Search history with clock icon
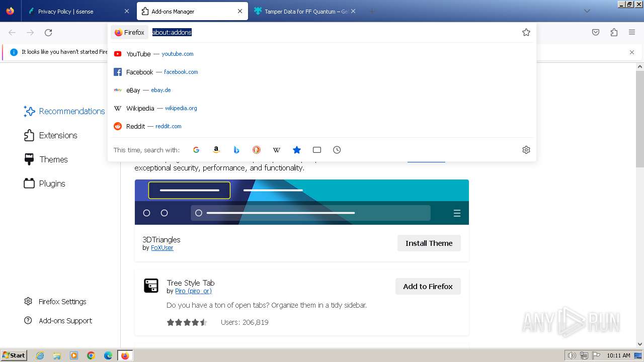644x362 pixels. [x=337, y=150]
